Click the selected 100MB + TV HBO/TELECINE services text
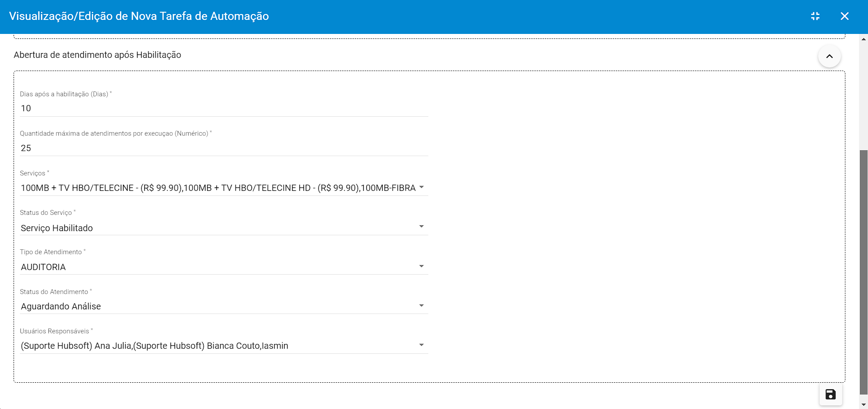This screenshot has width=868, height=409. click(218, 188)
